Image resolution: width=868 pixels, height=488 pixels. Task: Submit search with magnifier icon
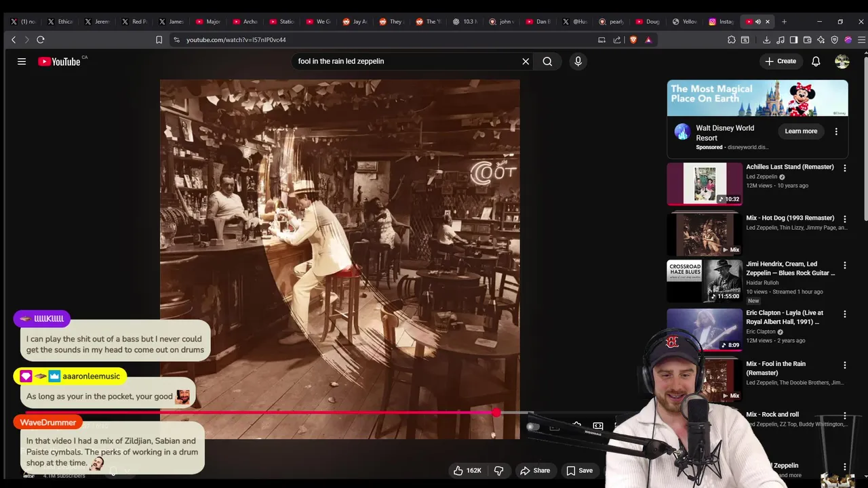(x=547, y=61)
